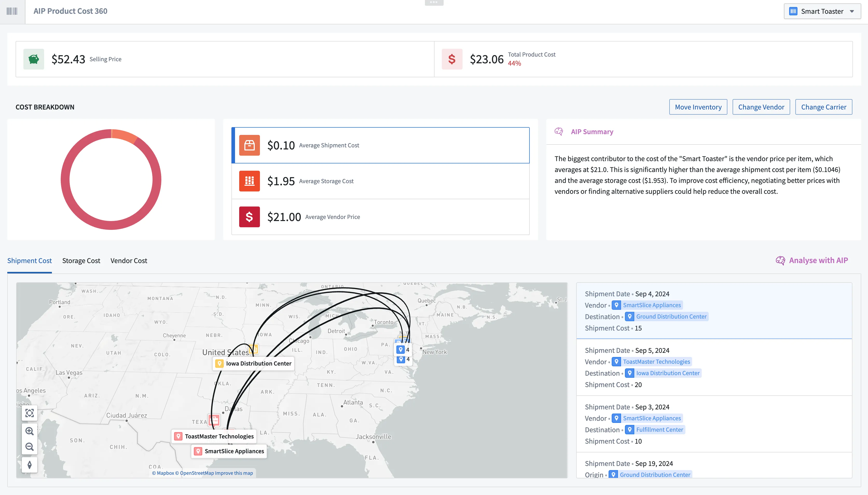
Task: Open the Improve this map link
Action: (x=234, y=473)
